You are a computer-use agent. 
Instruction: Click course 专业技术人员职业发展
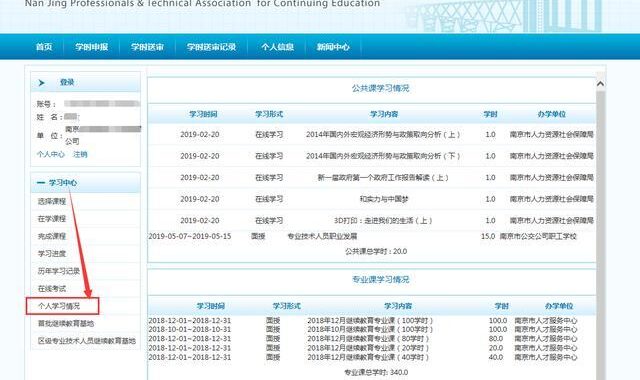[322, 236]
